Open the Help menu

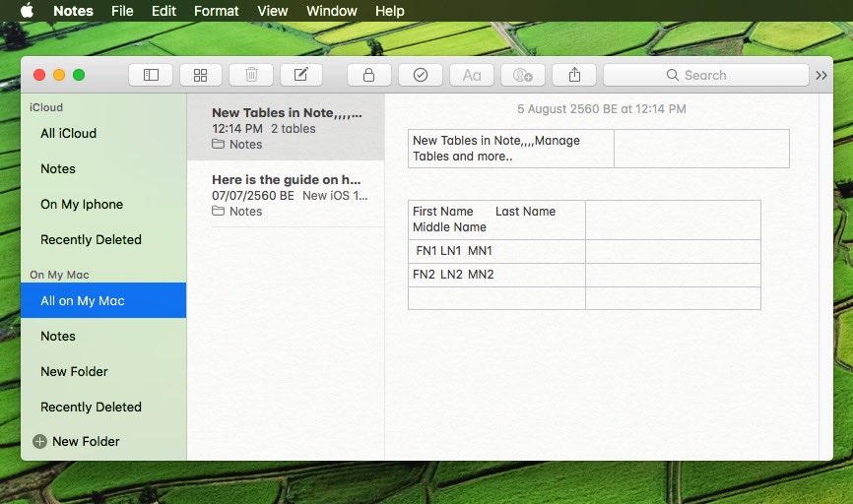(x=389, y=11)
